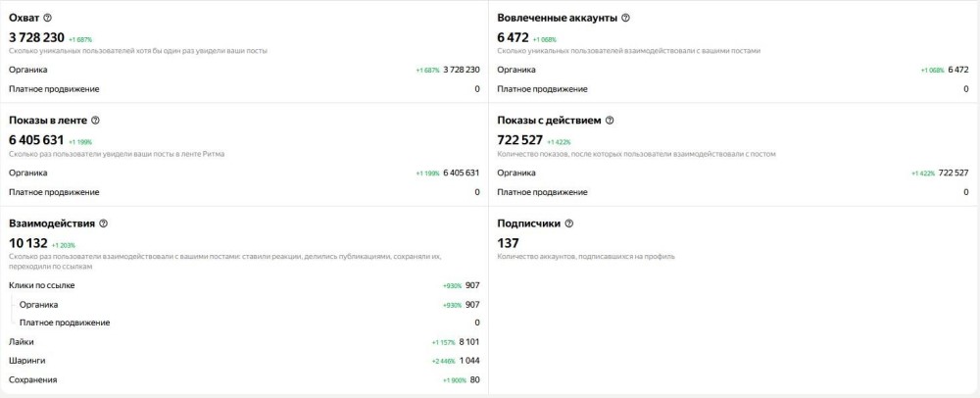Image resolution: width=980 pixels, height=398 pixels.
Task: Click the Показы с действием description text
Action: tap(636, 154)
